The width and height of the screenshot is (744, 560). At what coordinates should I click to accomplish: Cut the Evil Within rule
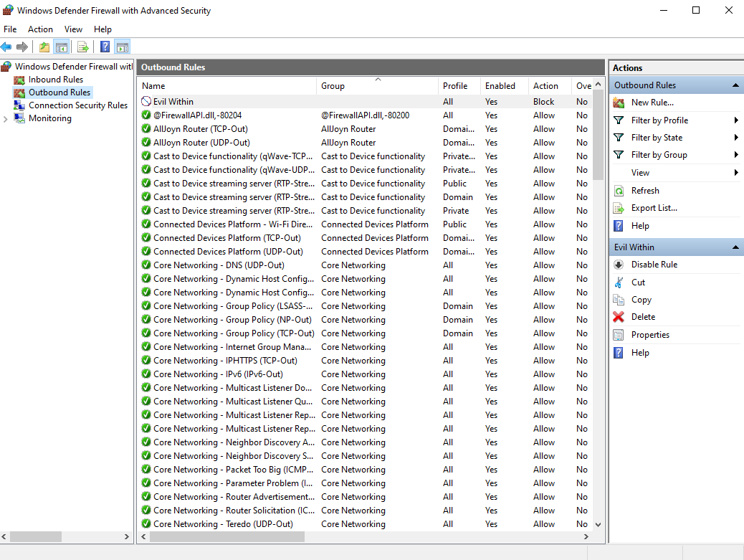tap(637, 282)
